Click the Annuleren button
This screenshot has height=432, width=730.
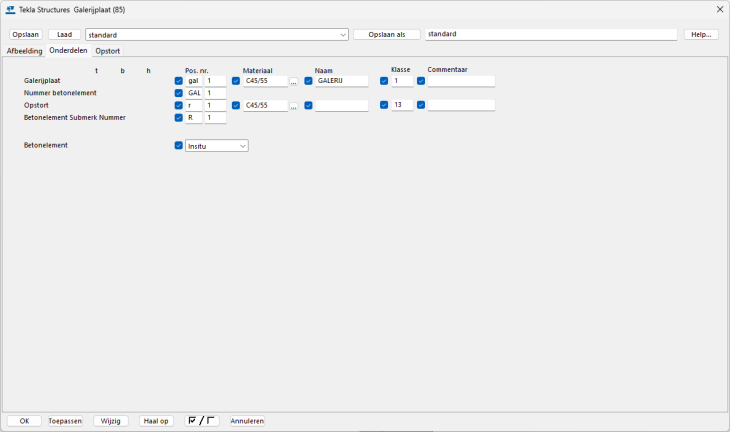247,421
